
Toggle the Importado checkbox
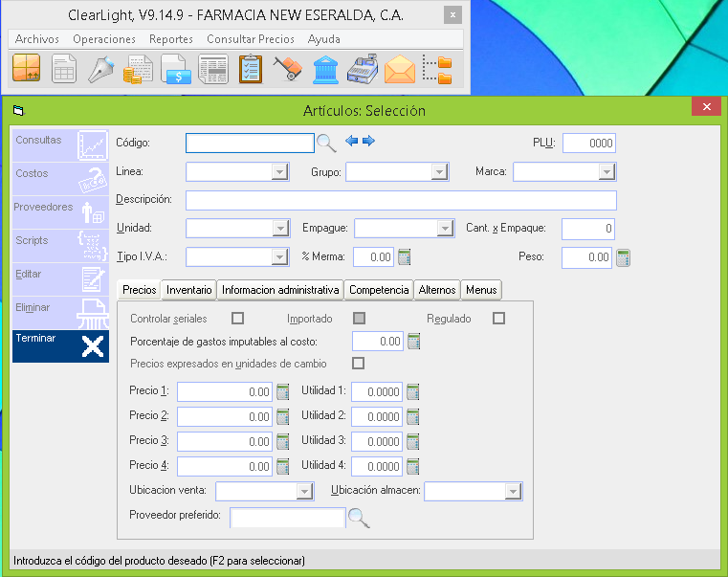tap(359, 319)
